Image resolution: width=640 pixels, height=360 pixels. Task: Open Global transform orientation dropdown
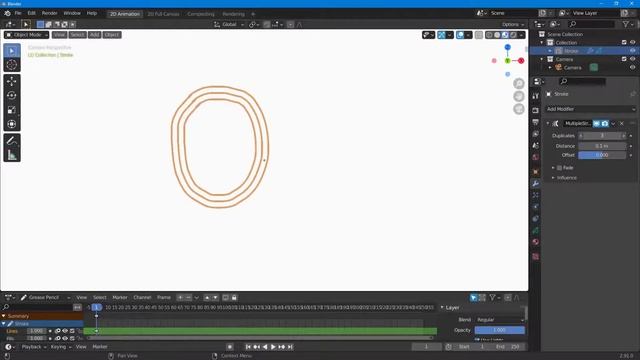[229, 24]
